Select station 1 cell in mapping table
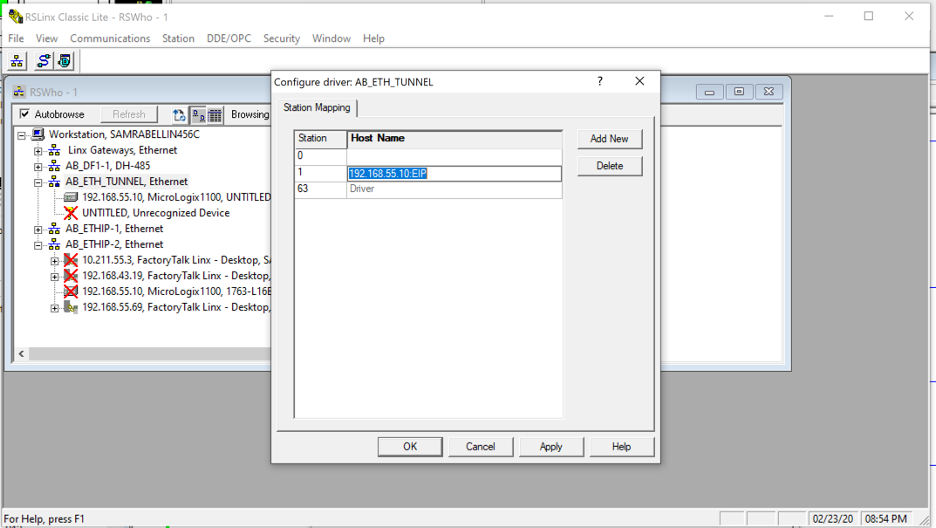The width and height of the screenshot is (936, 528). point(321,173)
